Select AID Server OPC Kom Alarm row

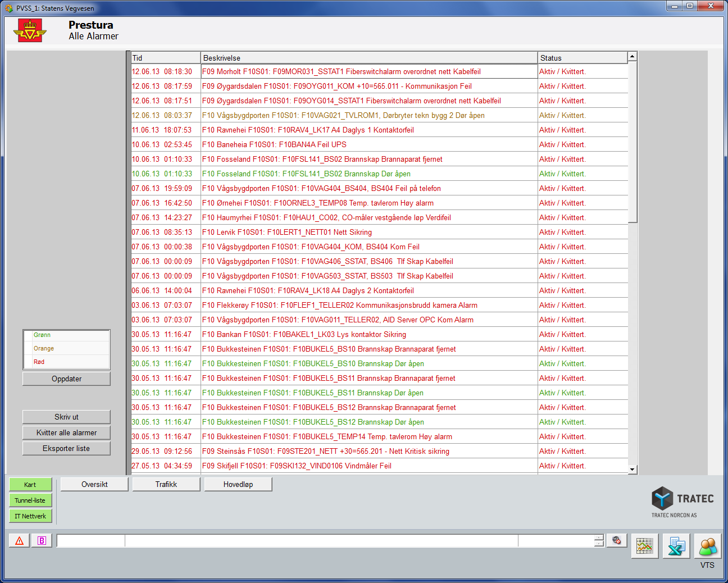[x=379, y=320]
